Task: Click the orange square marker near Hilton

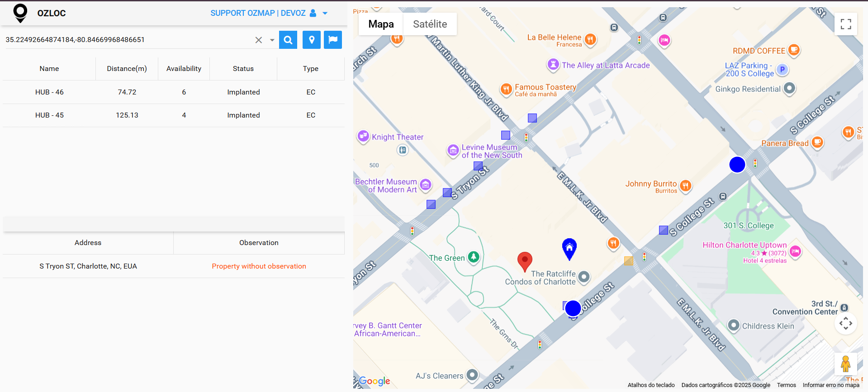Action: (x=628, y=261)
